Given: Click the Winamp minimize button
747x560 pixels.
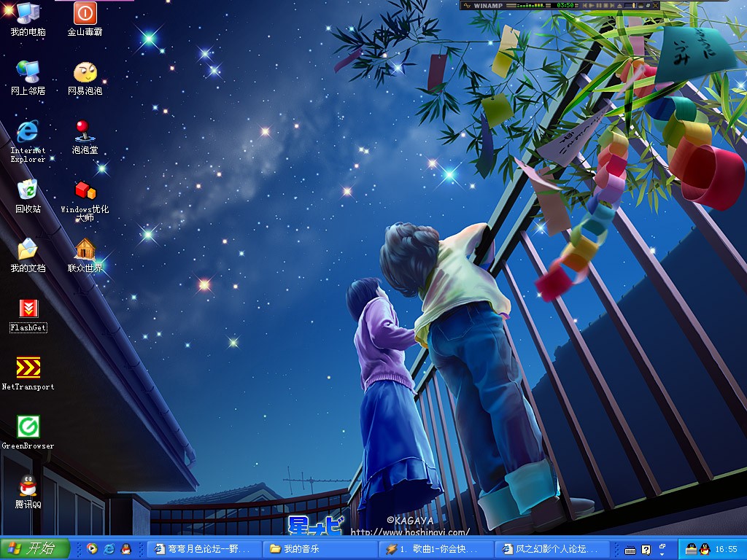Looking at the screenshot, I should pos(640,6).
